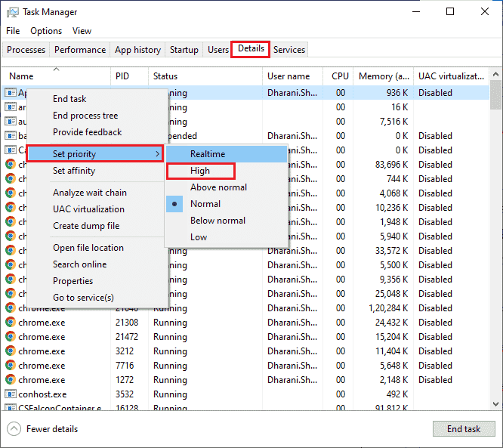503x448 pixels.
Task: Open the Options menu
Action: click(x=46, y=31)
